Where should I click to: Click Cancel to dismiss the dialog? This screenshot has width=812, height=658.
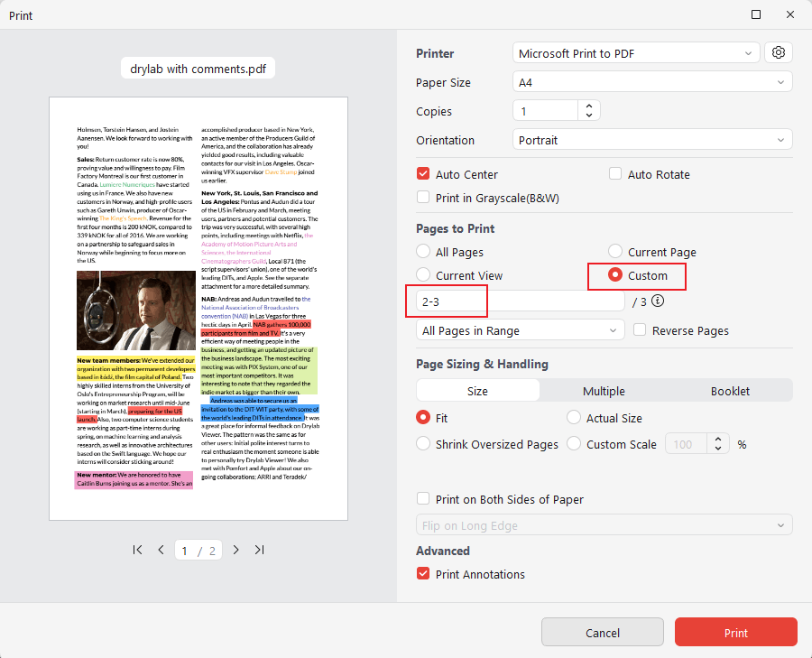click(x=602, y=632)
